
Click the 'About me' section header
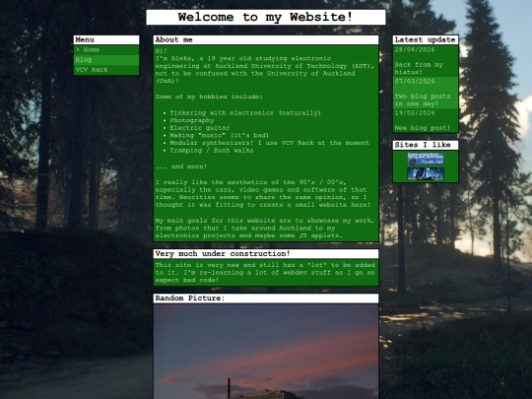(x=266, y=39)
